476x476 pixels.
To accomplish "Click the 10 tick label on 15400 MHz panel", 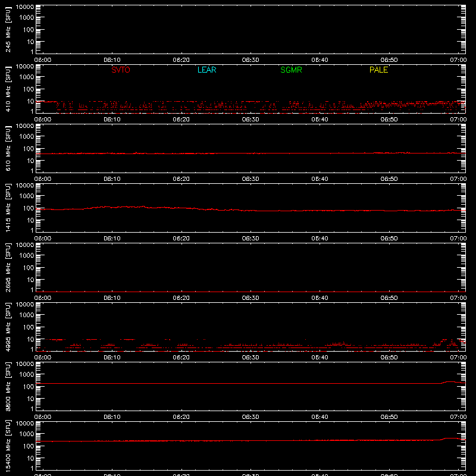I will (30, 458).
